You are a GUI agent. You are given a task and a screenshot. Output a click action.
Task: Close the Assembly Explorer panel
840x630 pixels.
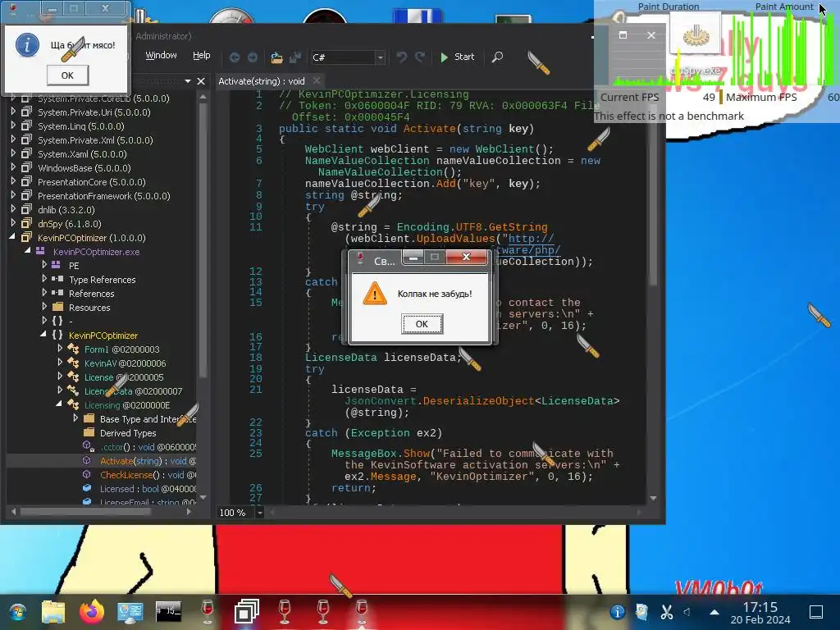point(201,81)
